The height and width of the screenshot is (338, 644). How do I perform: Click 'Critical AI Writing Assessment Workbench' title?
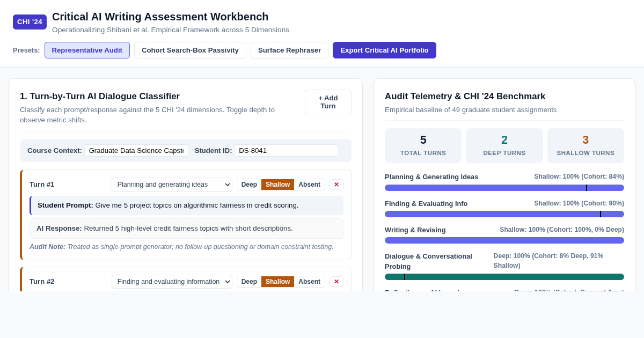[x=160, y=17]
